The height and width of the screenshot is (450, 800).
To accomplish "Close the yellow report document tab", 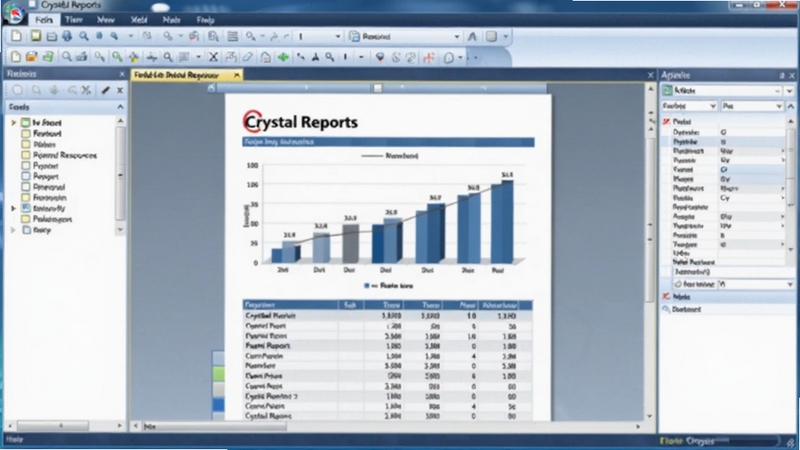I will click(x=237, y=75).
